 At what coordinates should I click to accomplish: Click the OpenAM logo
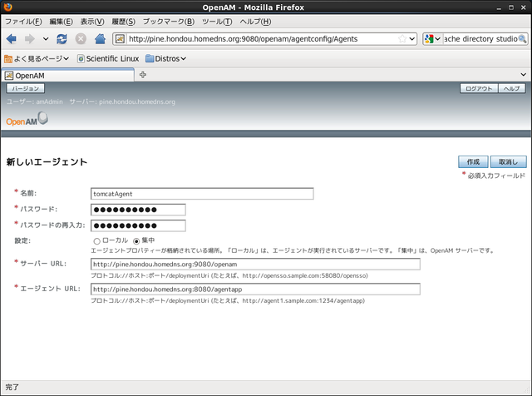pos(27,120)
